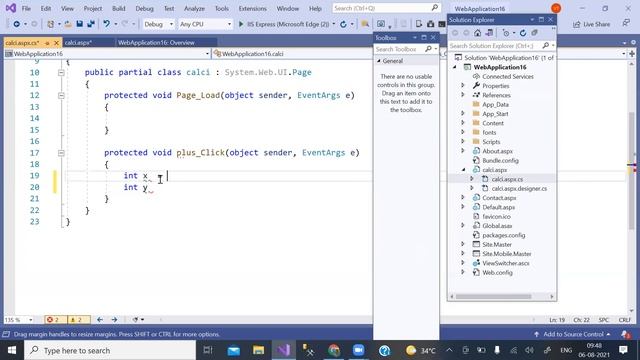Click the next issue arrow in the editor footer
Screen dimensions: 640x360
point(114,320)
